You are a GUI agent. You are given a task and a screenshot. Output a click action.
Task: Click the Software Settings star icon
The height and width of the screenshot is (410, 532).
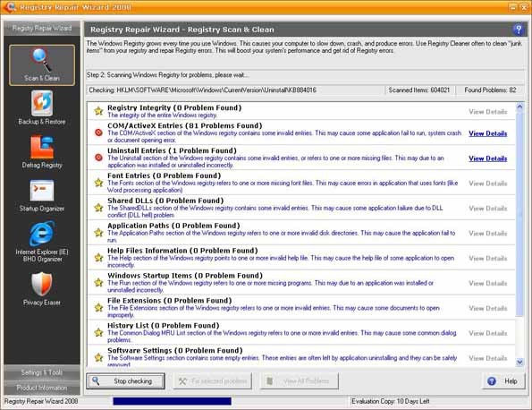pos(98,358)
